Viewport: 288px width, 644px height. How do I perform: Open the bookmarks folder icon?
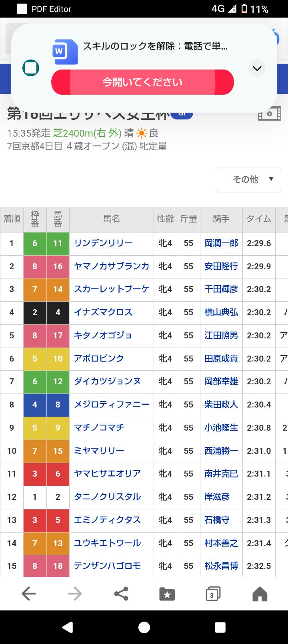coord(167,594)
